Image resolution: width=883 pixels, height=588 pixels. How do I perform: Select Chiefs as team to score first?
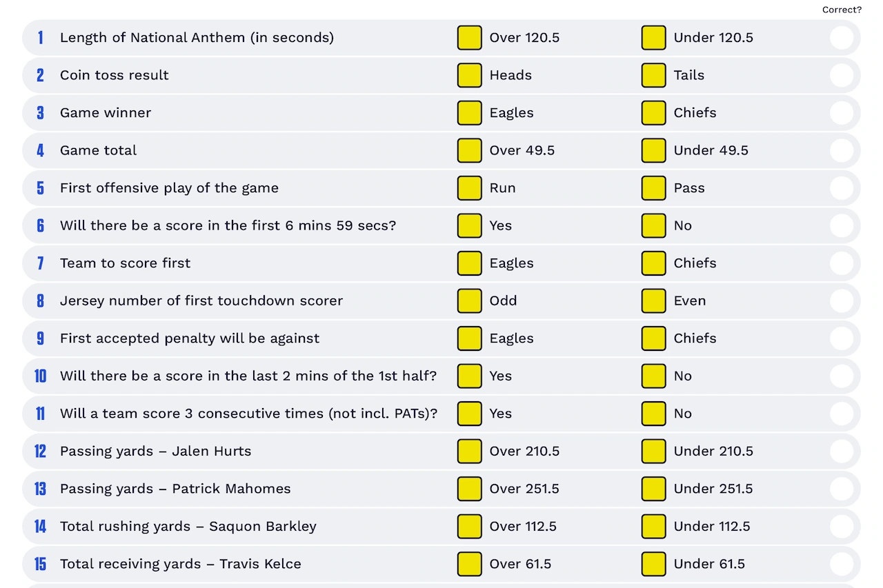(x=653, y=263)
